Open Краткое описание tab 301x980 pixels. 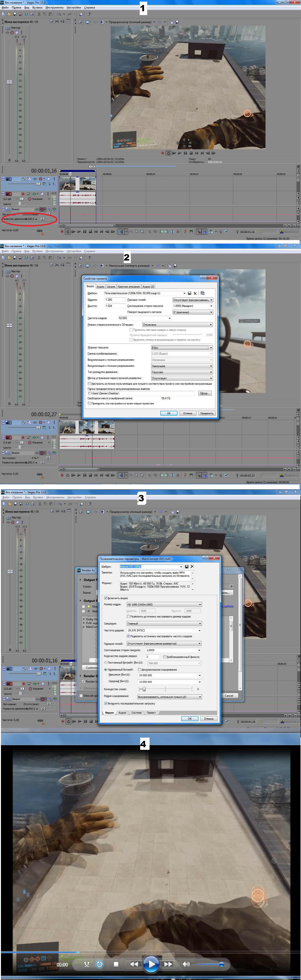pyautogui.click(x=129, y=286)
